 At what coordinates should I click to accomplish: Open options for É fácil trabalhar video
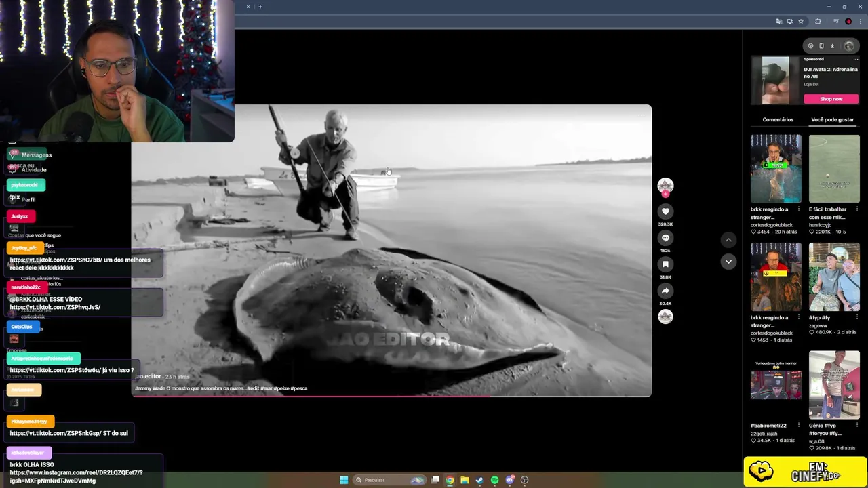coord(857,209)
